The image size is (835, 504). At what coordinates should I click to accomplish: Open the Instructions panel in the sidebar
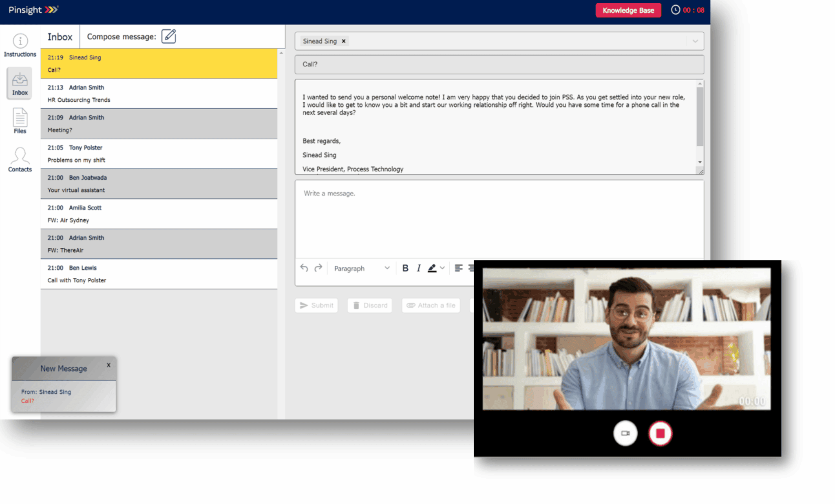click(x=19, y=45)
